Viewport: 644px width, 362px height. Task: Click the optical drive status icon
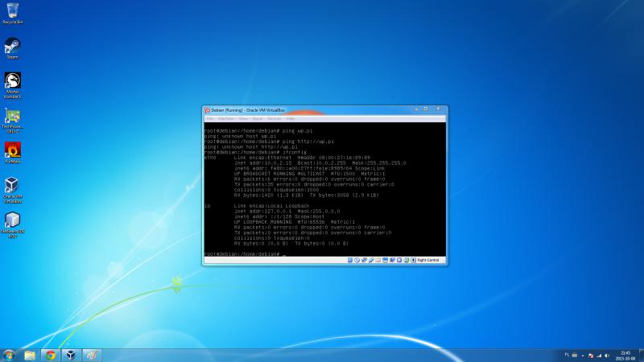[358, 260]
